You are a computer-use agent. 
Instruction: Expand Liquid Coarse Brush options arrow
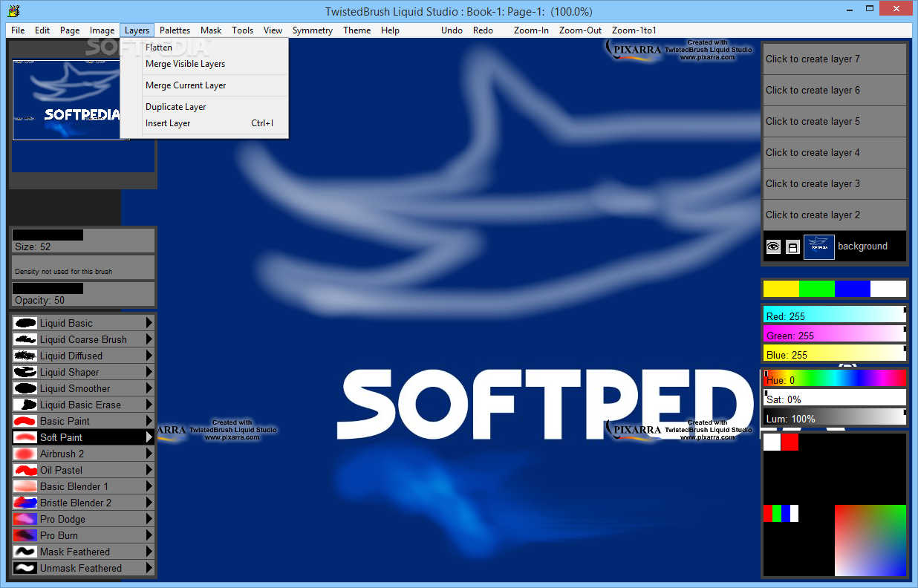(x=149, y=339)
